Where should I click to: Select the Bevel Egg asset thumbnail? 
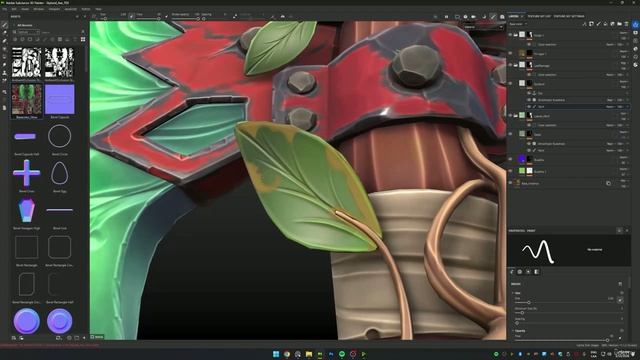[60, 173]
